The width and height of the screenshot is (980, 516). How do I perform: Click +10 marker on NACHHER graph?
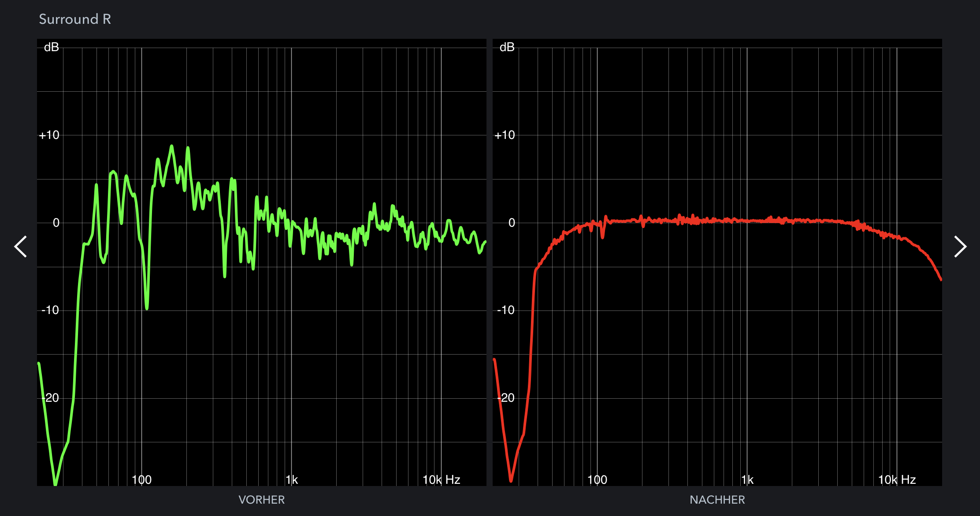[x=505, y=135]
